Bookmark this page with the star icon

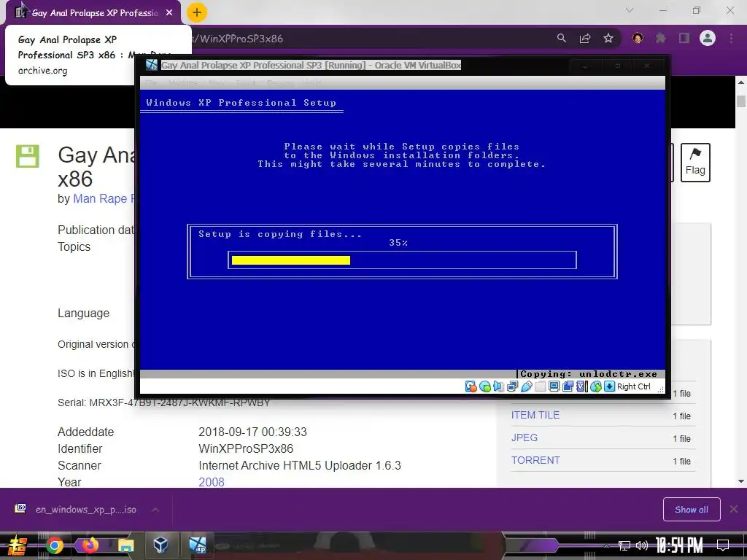click(x=608, y=38)
